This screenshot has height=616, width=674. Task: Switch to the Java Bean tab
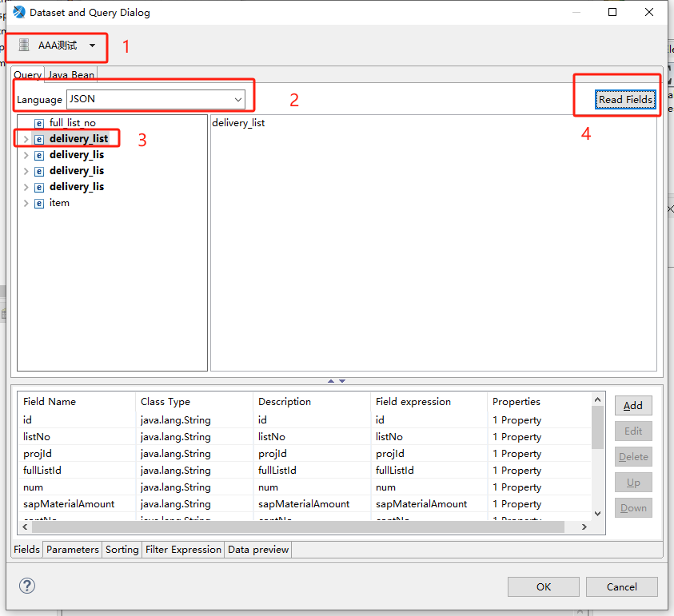[70, 74]
